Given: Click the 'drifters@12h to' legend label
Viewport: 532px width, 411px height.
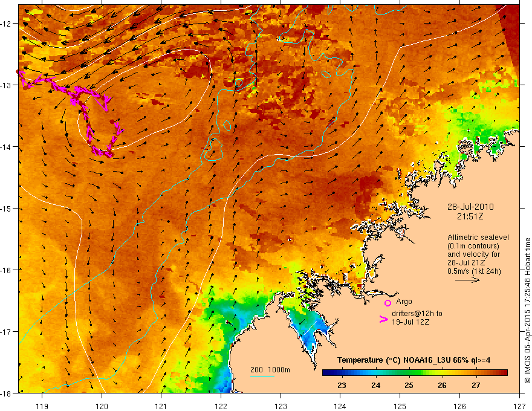Looking at the screenshot, I should click(x=417, y=314).
